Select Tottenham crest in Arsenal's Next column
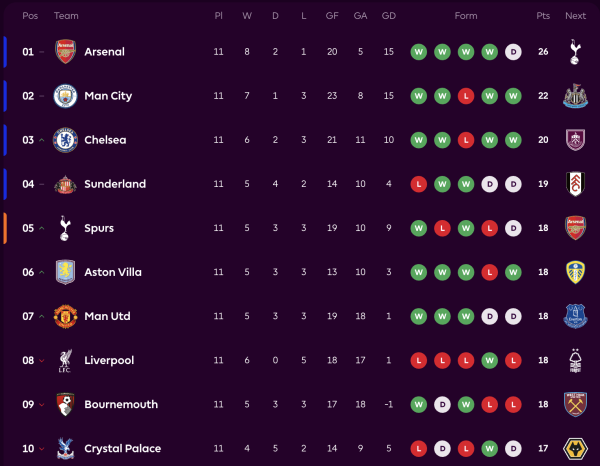Screen dimensions: 600x466 (575, 52)
